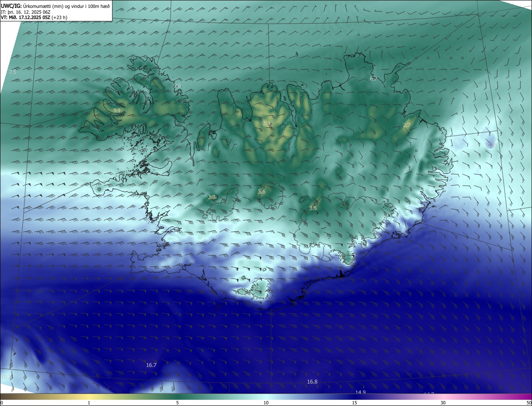532x406 pixels.
Task: Click the 7.5 value label on the map
Action: (12, 72)
